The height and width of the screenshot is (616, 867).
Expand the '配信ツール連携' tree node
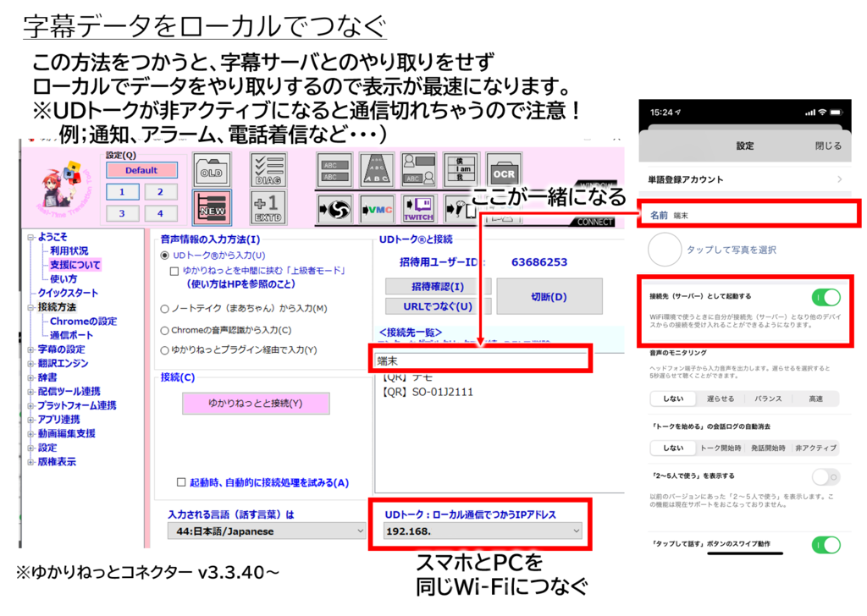click(31, 392)
